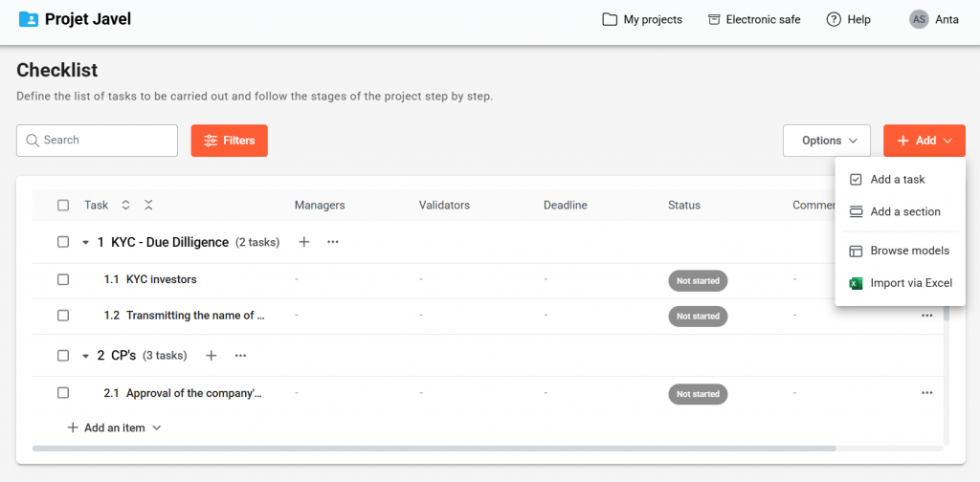Select Import via Excel menu entry

(x=910, y=282)
